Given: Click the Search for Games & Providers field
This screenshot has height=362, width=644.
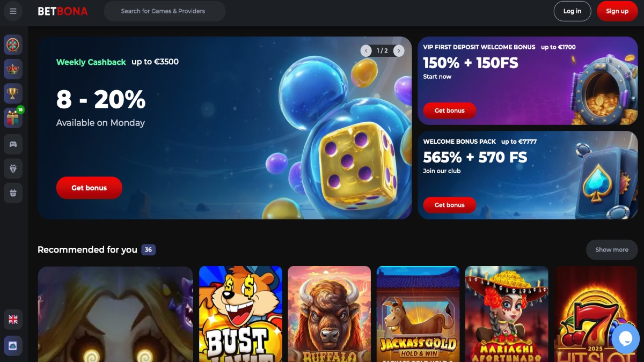Looking at the screenshot, I should [x=164, y=11].
